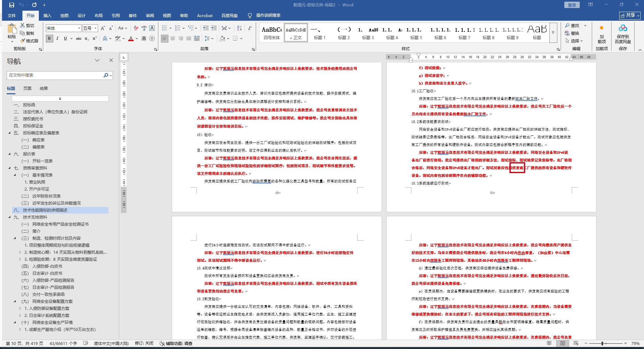Image resolution: width=644 pixels, height=349 pixels.
Task: Close the navigation pane with its X
Action: (111, 60)
